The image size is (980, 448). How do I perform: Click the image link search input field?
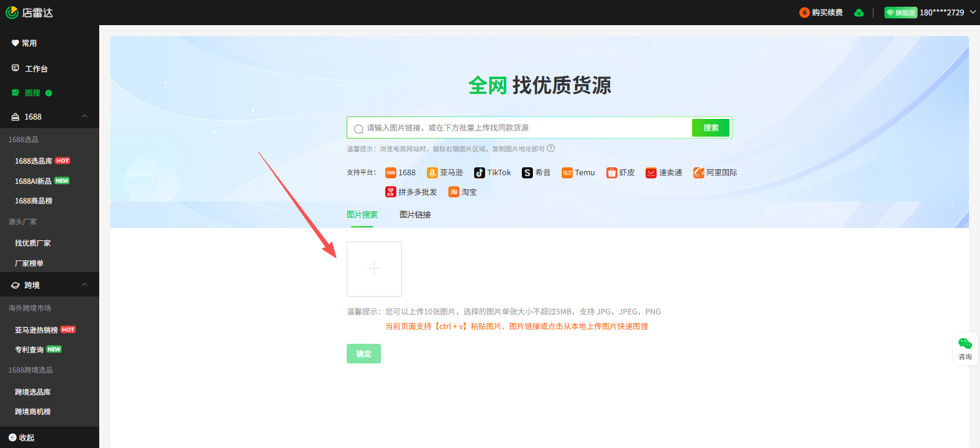point(527,128)
